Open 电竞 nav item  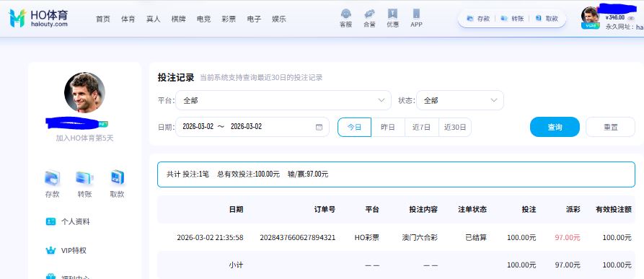coord(203,19)
